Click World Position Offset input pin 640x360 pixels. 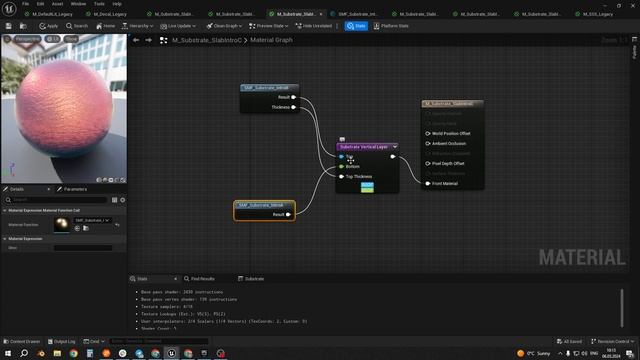click(427, 133)
